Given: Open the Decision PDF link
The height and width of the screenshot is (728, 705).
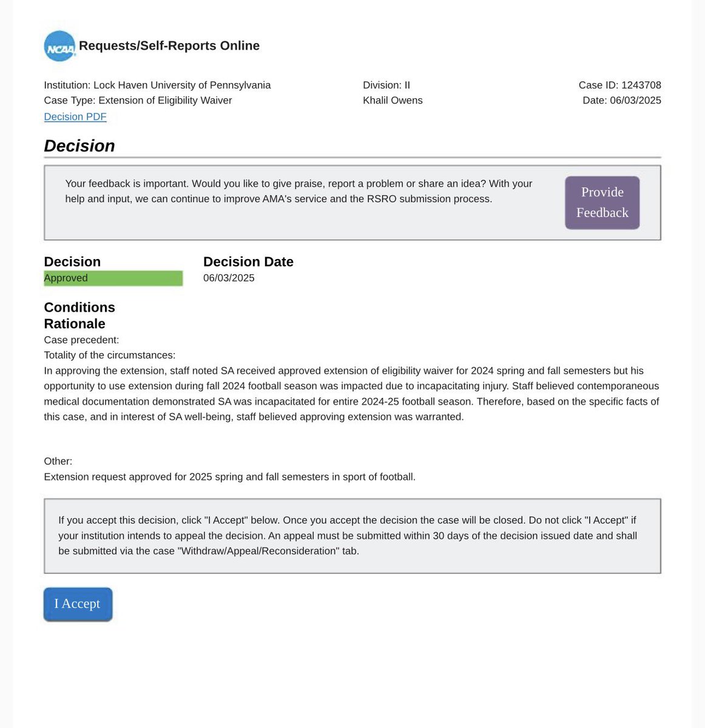Looking at the screenshot, I should point(75,116).
